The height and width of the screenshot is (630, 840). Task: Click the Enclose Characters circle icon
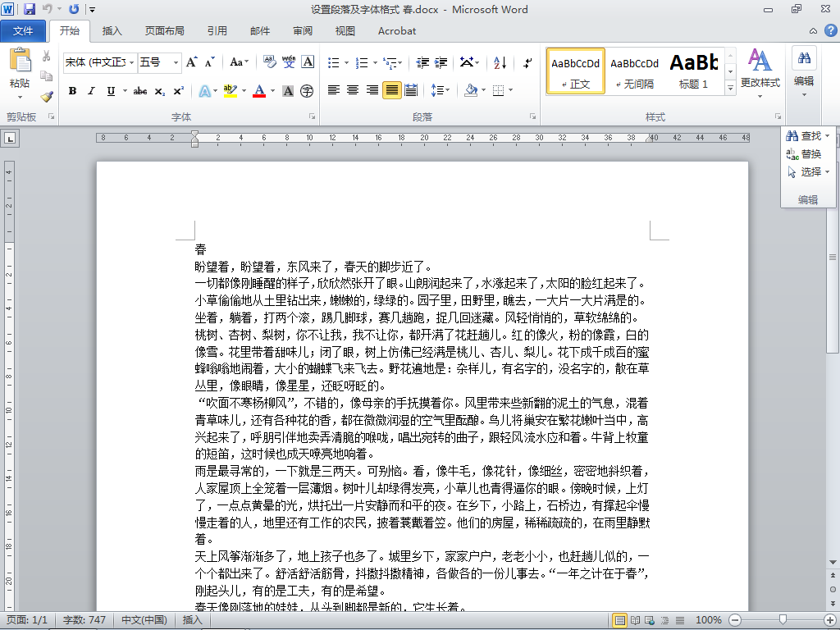pyautogui.click(x=307, y=91)
